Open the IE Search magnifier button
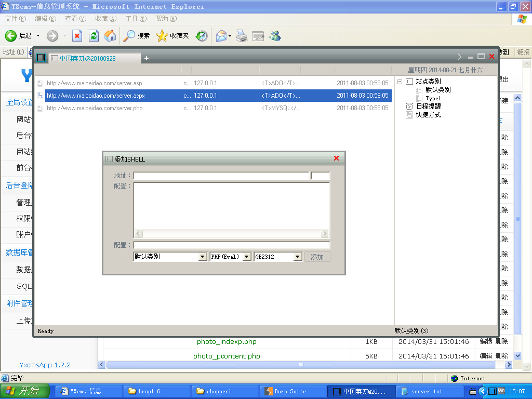Image resolution: width=532 pixels, height=399 pixels. tap(137, 36)
